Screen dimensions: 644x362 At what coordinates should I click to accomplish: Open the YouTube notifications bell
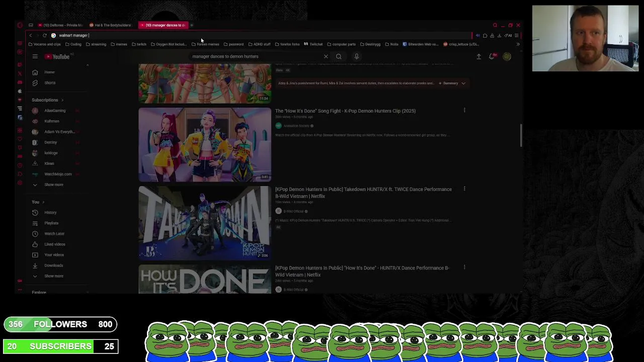(x=492, y=56)
